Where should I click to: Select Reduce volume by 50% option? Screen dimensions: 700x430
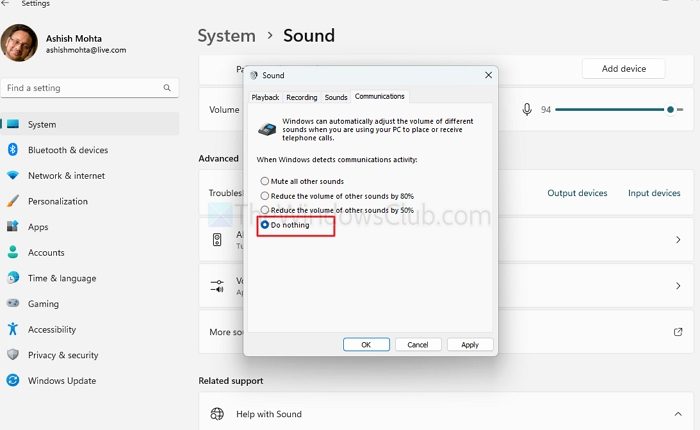(265, 210)
